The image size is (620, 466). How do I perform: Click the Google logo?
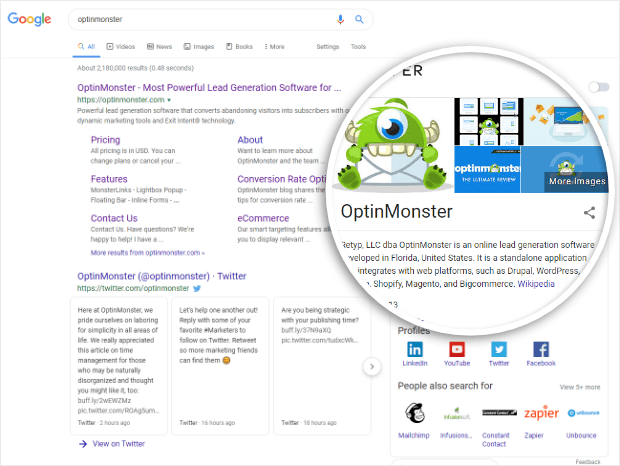pos(29,19)
